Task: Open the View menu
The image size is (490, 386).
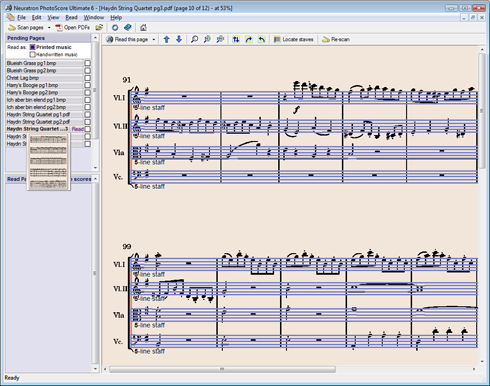Action: coord(53,17)
